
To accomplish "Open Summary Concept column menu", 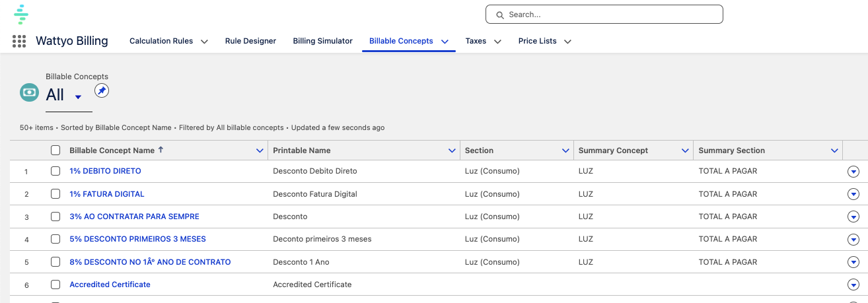I will (685, 151).
